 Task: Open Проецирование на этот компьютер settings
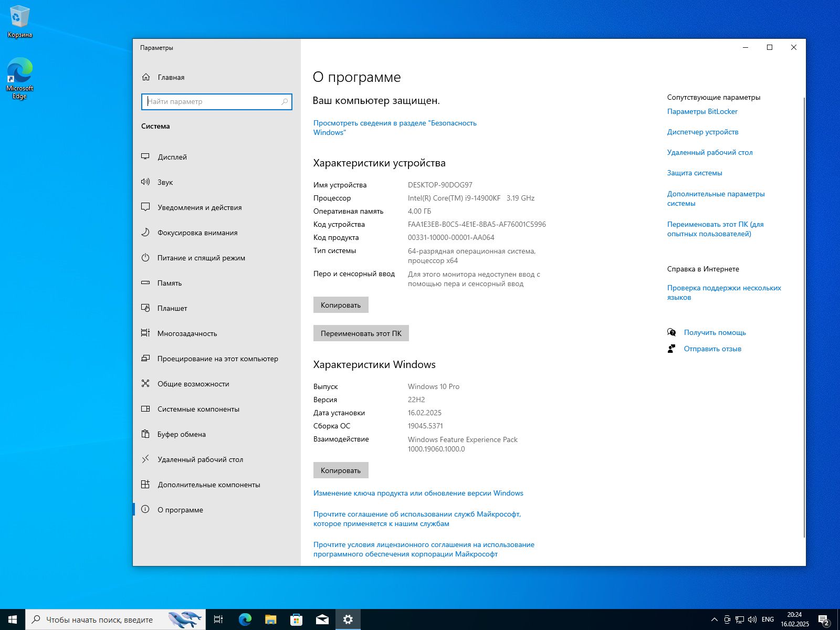coord(218,359)
